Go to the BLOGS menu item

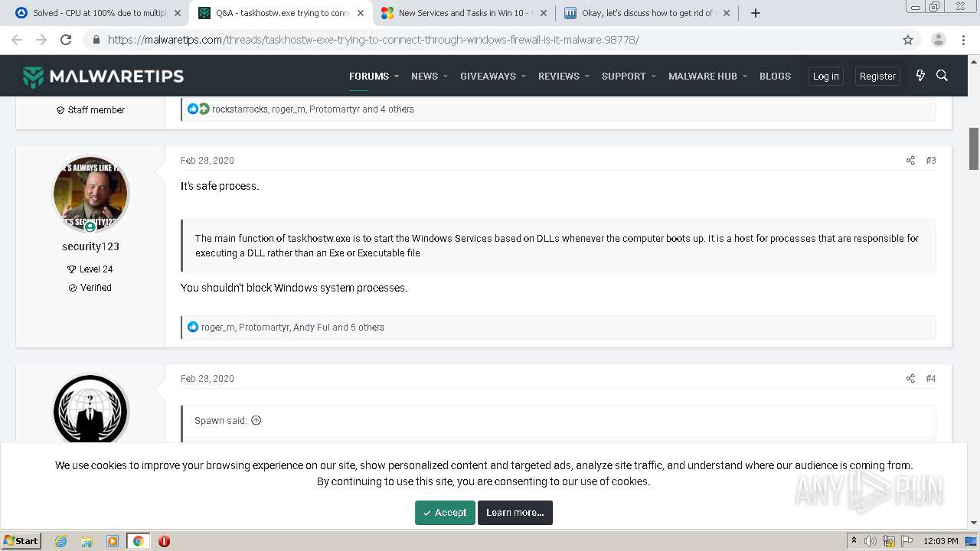[775, 76]
